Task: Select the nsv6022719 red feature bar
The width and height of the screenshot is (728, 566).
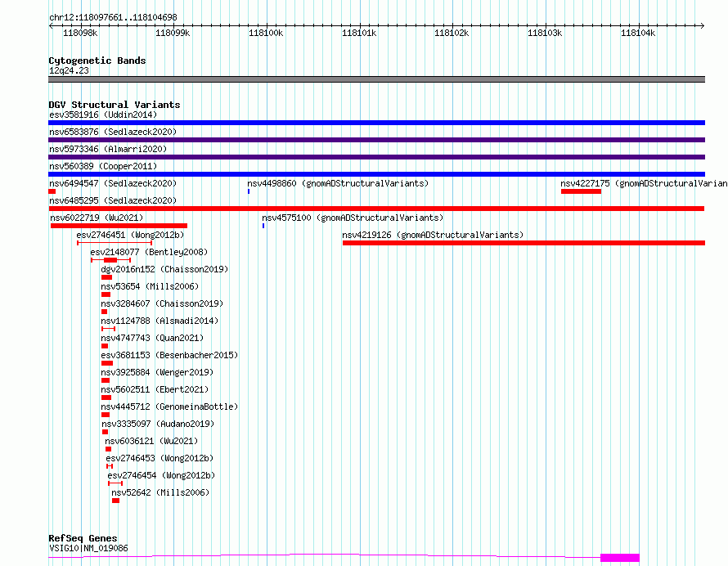Action: 119,226
